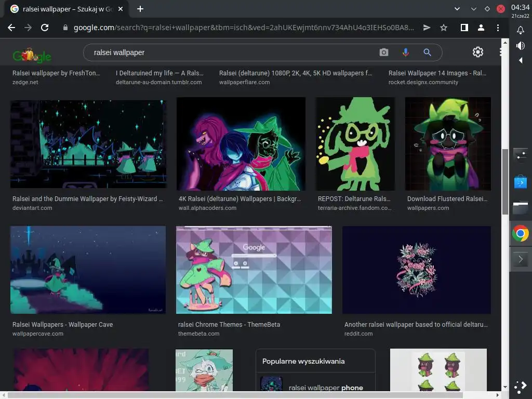The width and height of the screenshot is (532, 399).
Task: Open notifications bell in side panel
Action: pos(521,30)
